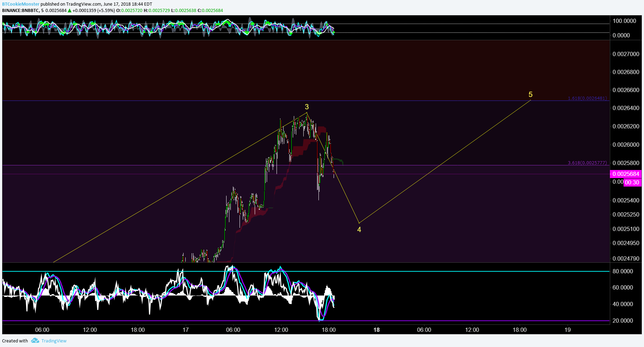
Task: Click the 100.0000 top oscillator scale label
Action: (624, 21)
